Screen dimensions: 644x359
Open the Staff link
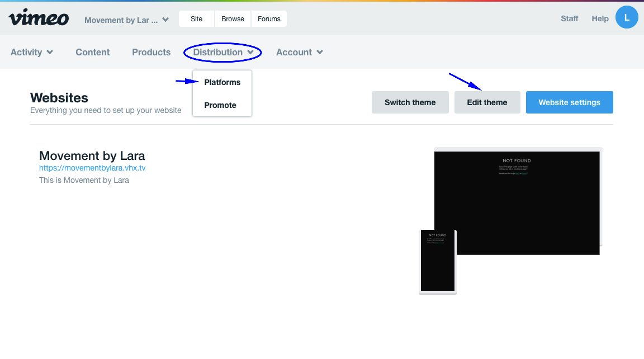click(x=569, y=18)
